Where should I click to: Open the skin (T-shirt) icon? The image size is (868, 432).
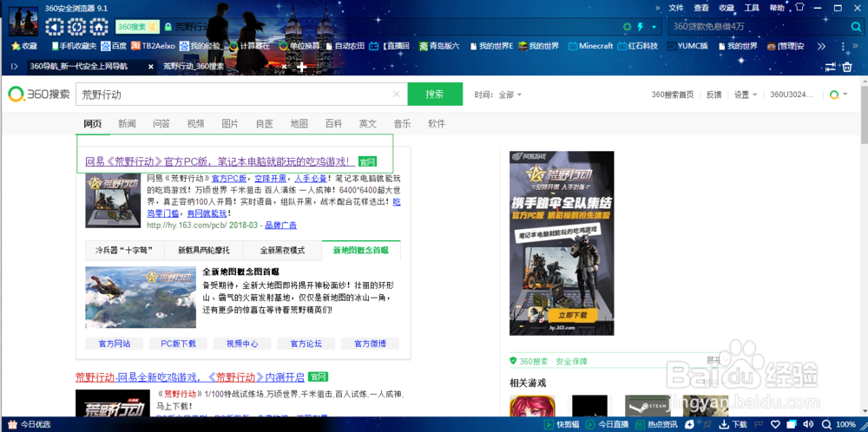click(799, 7)
